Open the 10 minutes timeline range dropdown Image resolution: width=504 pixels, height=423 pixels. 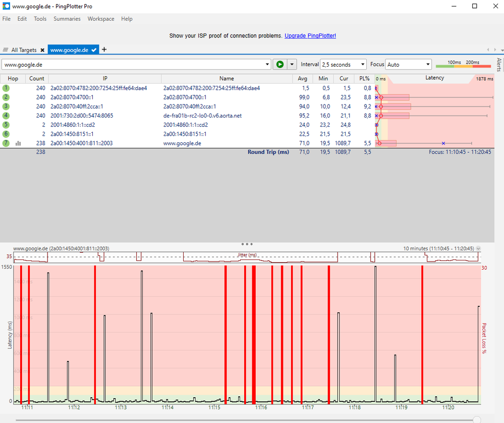[478, 248]
